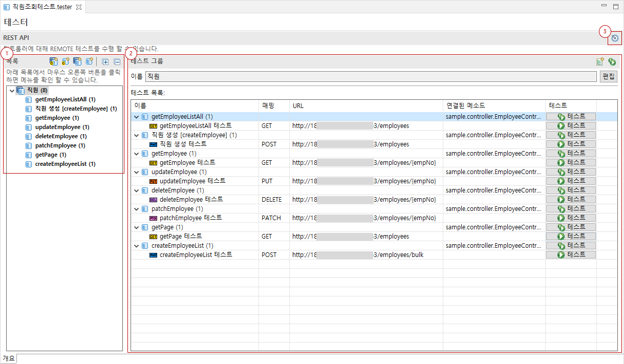The height and width of the screenshot is (364, 624).
Task: Click the second list toolbar icon (single sheet with C)
Action: [66, 61]
